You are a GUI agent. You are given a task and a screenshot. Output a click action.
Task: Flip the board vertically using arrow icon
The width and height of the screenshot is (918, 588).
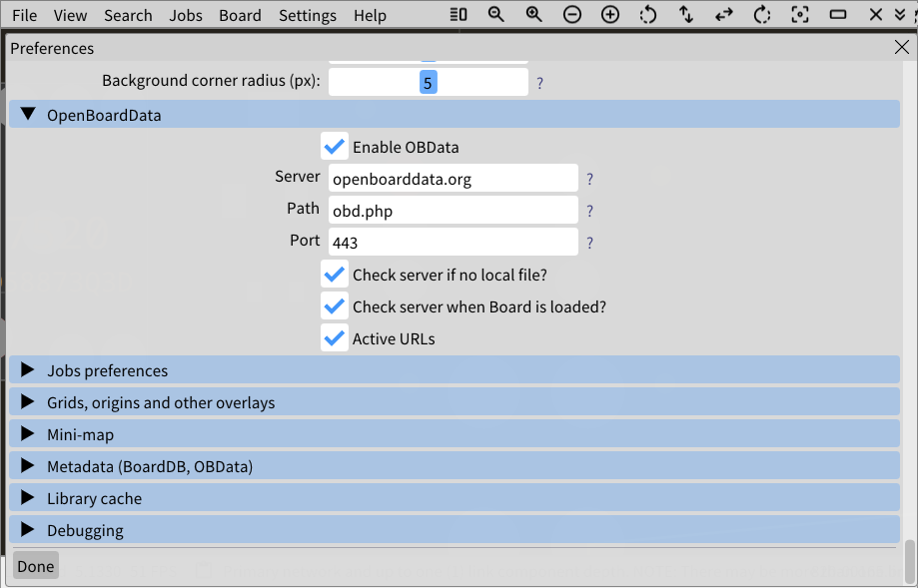click(684, 15)
